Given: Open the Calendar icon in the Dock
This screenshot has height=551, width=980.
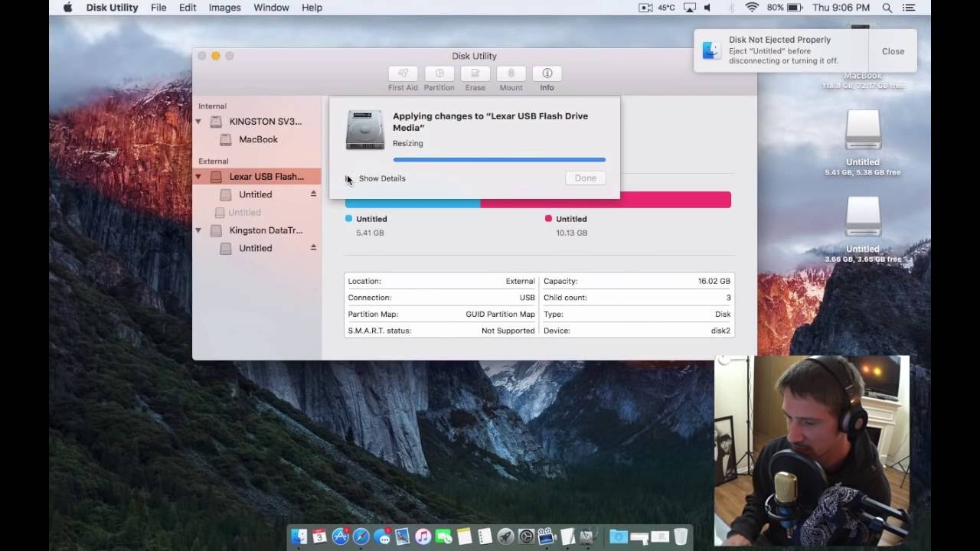Looking at the screenshot, I should tap(319, 536).
